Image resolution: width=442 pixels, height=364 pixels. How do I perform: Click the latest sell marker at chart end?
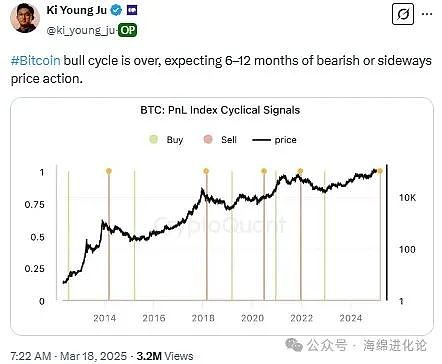pyautogui.click(x=380, y=171)
